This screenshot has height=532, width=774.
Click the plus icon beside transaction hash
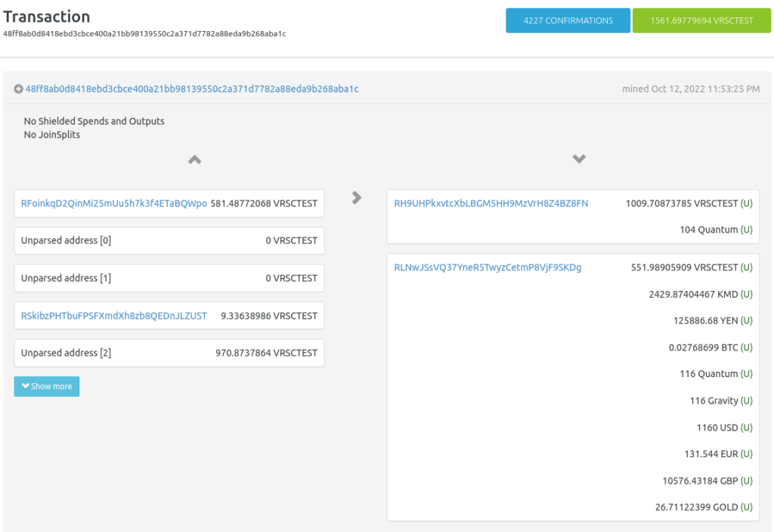pos(18,89)
